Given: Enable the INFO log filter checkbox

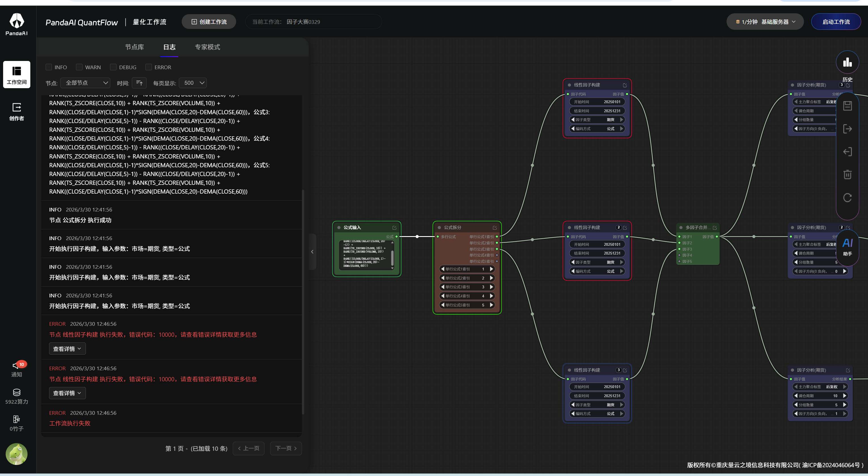Looking at the screenshot, I should click(x=49, y=67).
